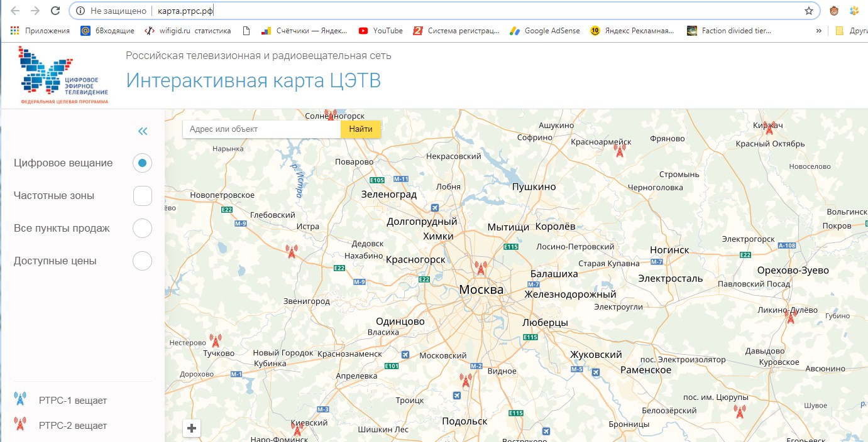Click the РТРС-1 вещает legend icon
The height and width of the screenshot is (442, 868).
[20, 399]
